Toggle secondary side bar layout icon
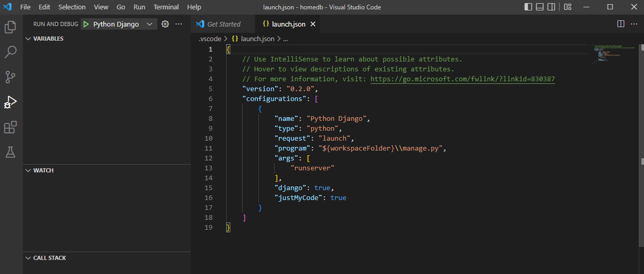 (x=551, y=7)
